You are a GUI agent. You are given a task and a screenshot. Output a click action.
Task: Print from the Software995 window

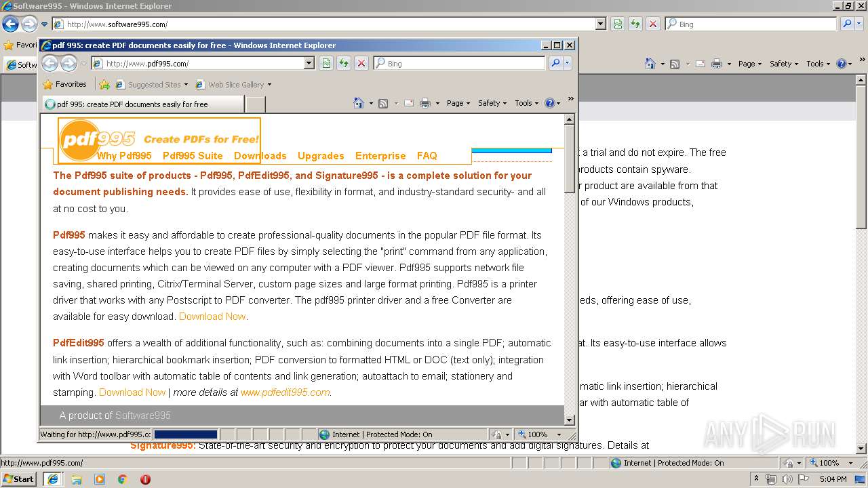717,64
